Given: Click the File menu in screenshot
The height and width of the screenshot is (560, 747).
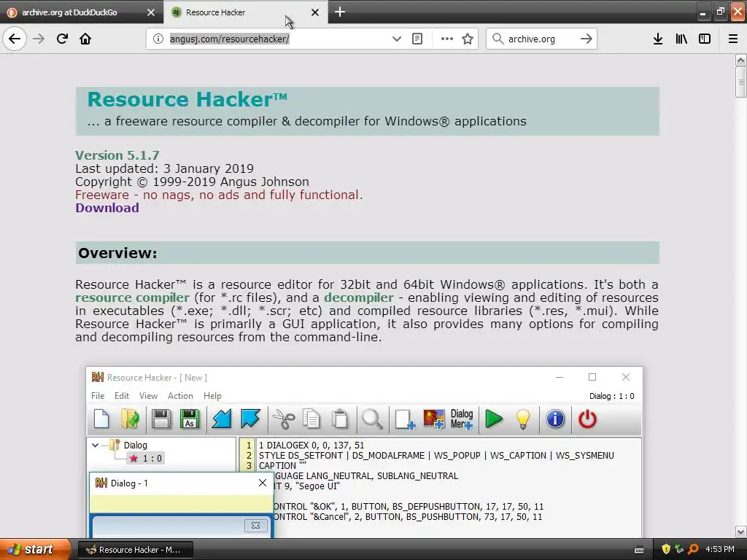Looking at the screenshot, I should click(x=98, y=396).
